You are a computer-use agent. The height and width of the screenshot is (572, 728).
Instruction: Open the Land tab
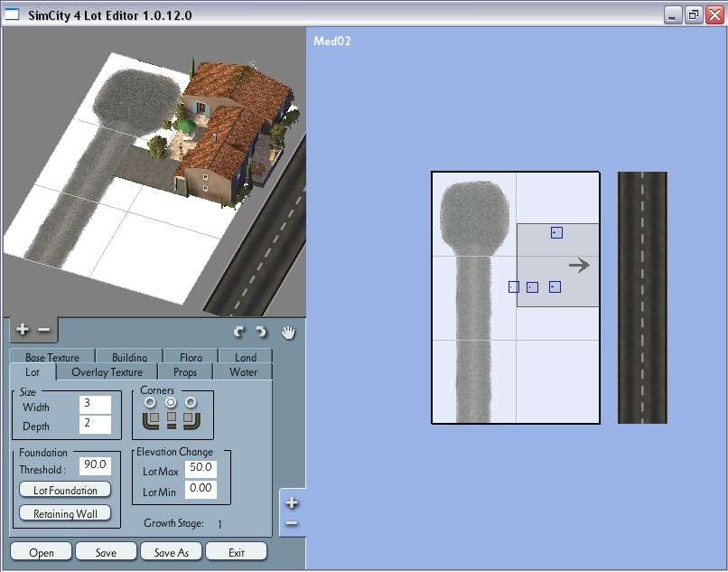click(x=245, y=356)
